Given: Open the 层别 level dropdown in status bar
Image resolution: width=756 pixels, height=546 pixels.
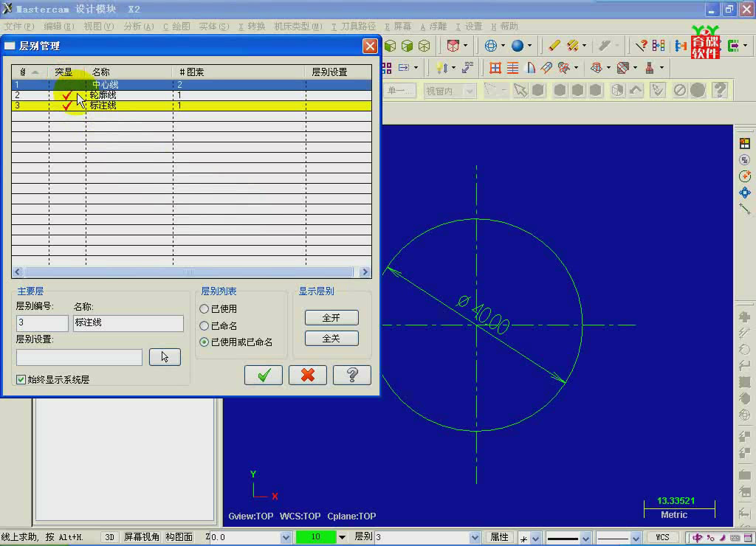Looking at the screenshot, I should [475, 537].
